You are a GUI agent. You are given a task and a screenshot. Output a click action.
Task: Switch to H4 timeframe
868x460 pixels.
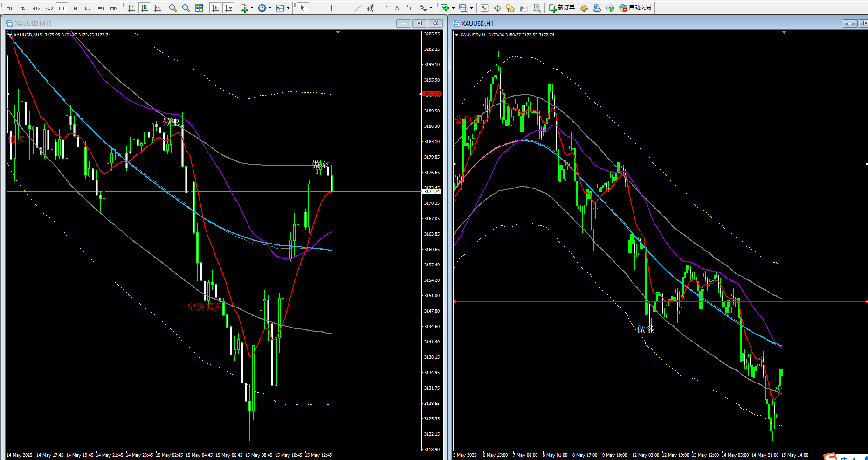coord(75,8)
